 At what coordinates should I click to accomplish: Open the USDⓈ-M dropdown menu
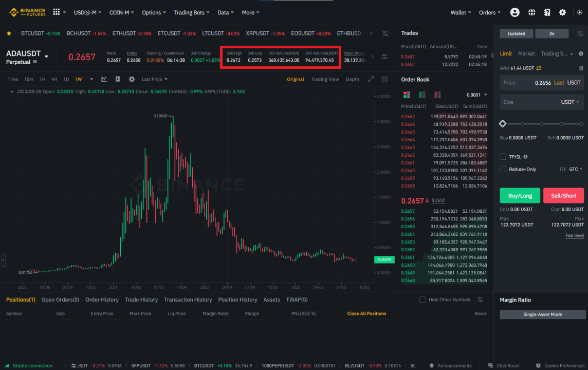(87, 12)
